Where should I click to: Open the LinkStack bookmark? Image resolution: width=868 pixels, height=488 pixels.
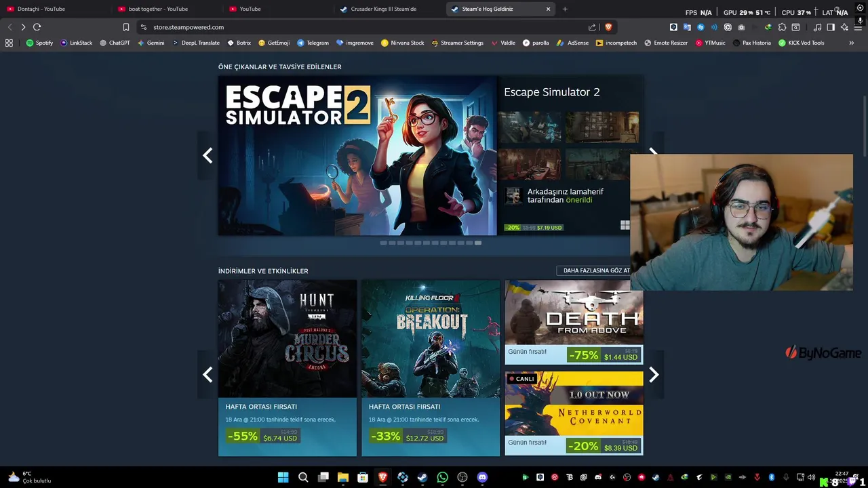(x=77, y=43)
